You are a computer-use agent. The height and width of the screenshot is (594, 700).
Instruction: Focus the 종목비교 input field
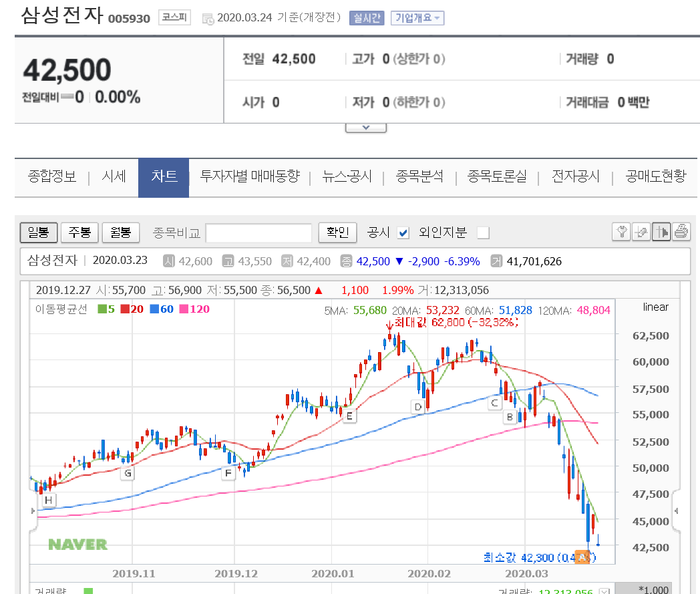(x=258, y=233)
